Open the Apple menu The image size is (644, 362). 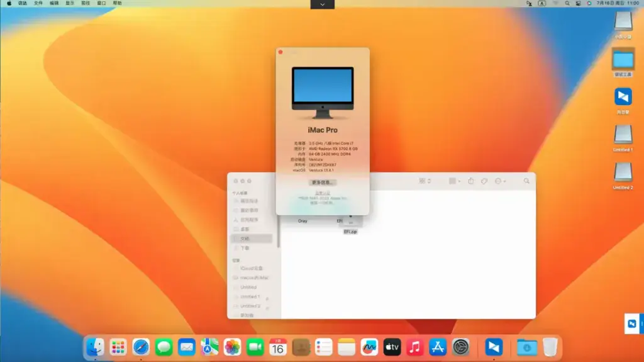[x=9, y=3]
